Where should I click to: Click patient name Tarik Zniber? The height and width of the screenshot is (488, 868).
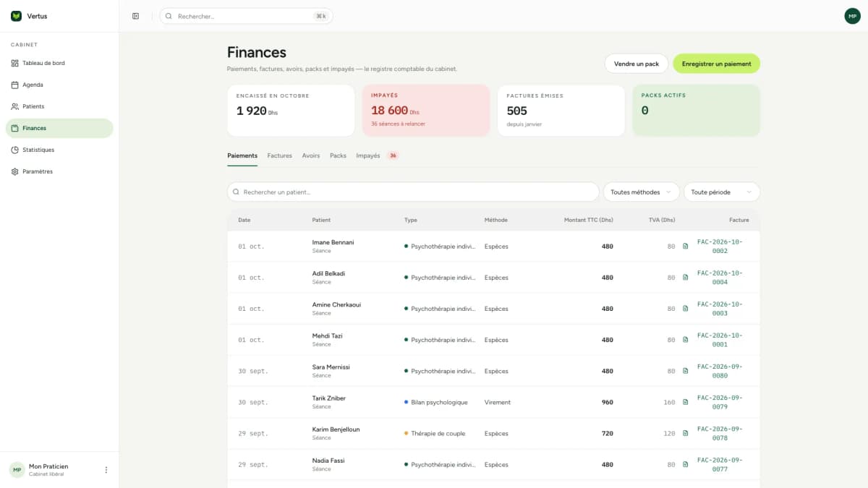click(328, 398)
